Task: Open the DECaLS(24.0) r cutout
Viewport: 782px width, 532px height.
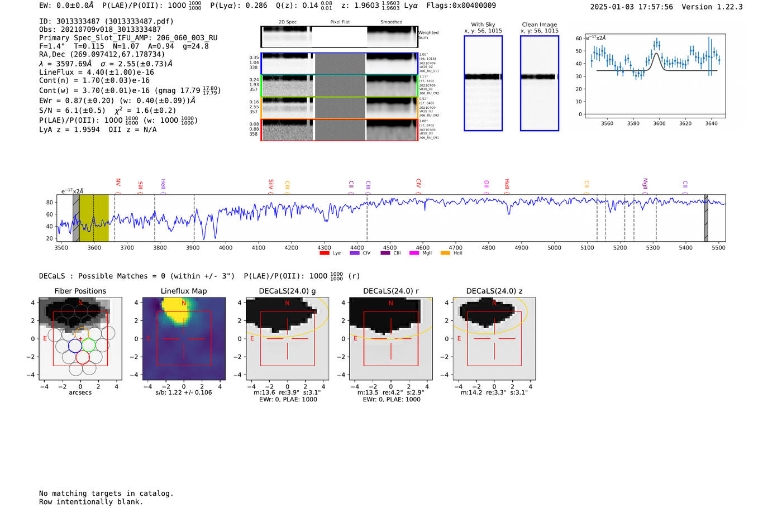Action: (x=390, y=338)
